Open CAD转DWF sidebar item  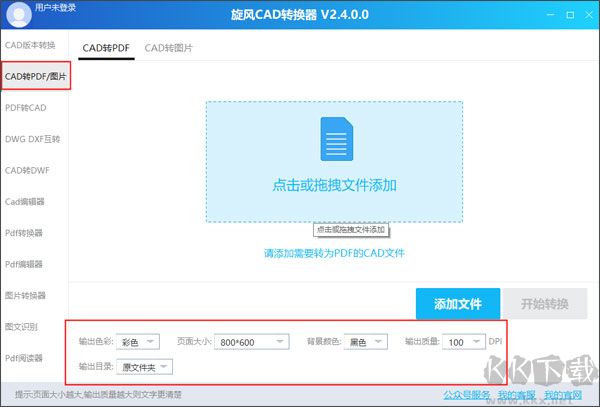(27, 171)
